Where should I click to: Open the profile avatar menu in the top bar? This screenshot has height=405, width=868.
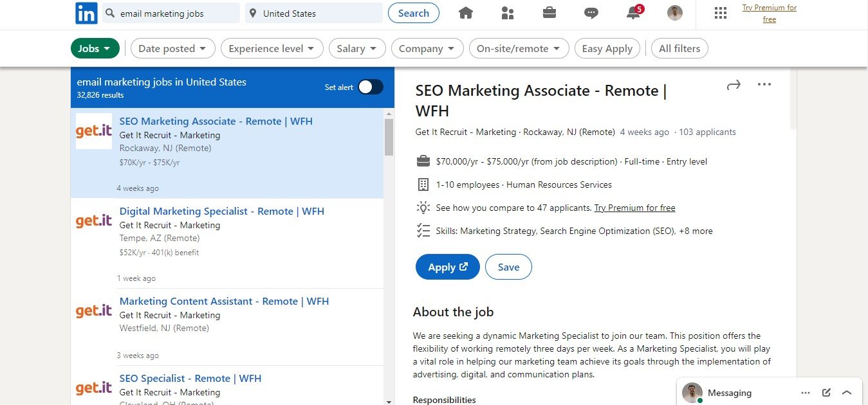675,13
